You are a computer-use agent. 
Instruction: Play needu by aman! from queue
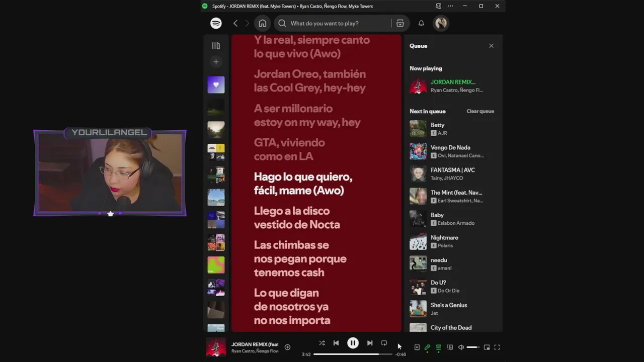pyautogui.click(x=453, y=264)
